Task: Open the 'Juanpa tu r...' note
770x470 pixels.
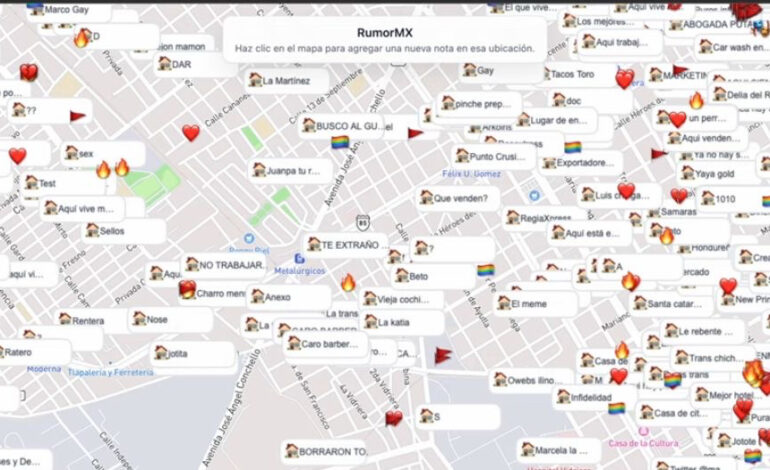Action: coord(291,171)
